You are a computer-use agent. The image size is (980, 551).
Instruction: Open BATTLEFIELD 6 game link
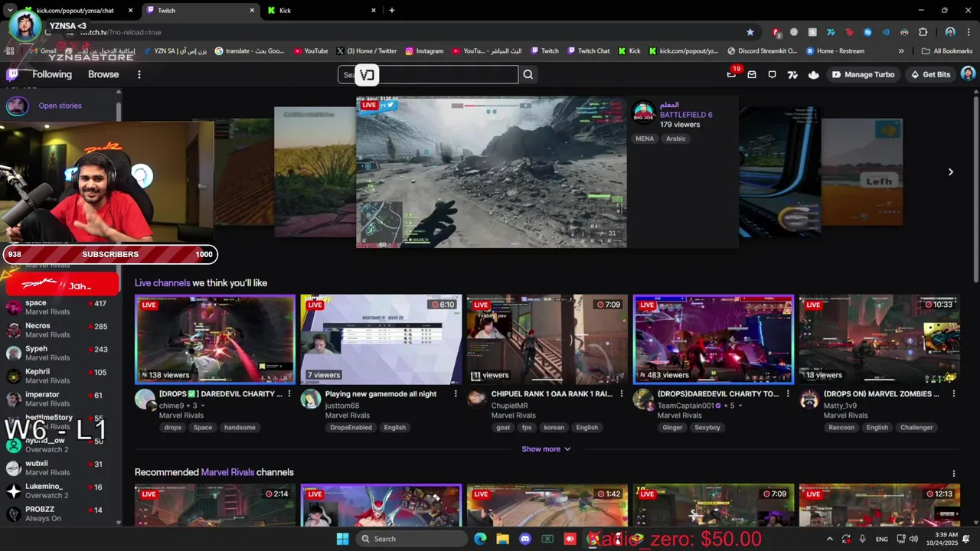(686, 115)
